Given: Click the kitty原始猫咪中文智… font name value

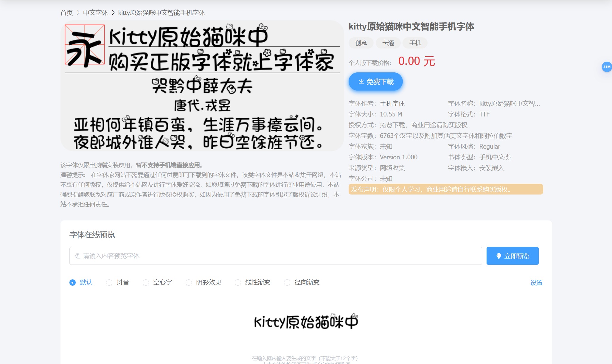Looking at the screenshot, I should (x=510, y=104).
